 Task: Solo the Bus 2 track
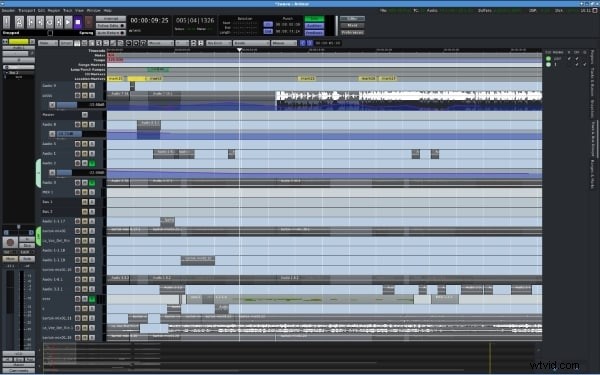(x=92, y=212)
